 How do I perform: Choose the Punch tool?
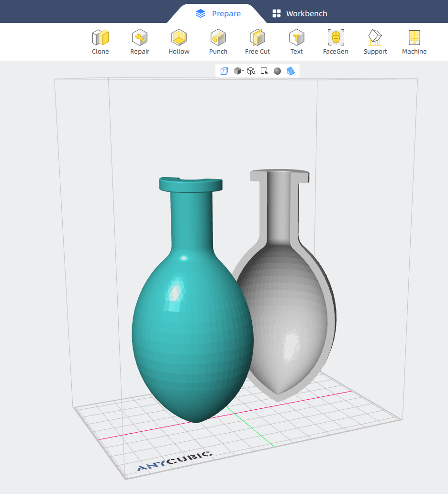point(218,42)
